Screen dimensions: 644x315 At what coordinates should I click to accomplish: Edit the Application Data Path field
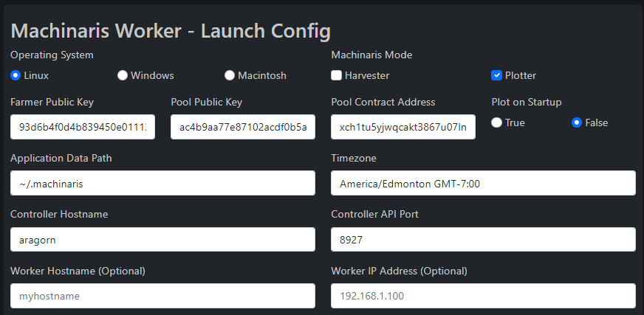(162, 184)
